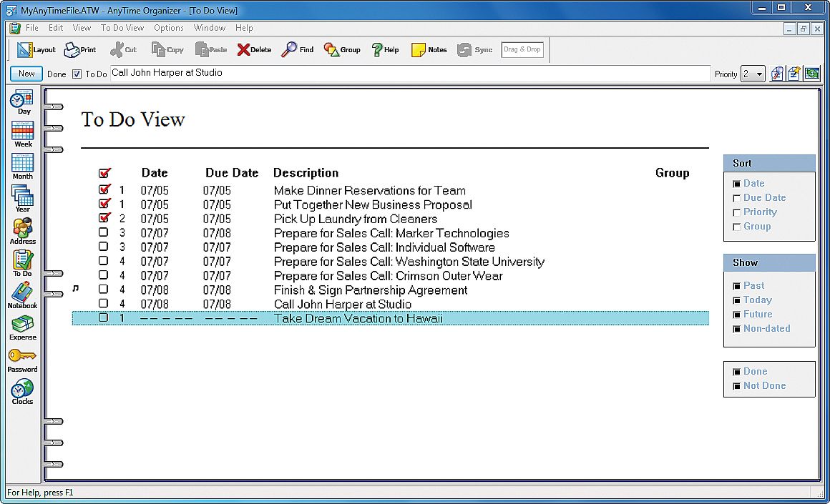
Task: Open the Options menu
Action: click(x=169, y=28)
